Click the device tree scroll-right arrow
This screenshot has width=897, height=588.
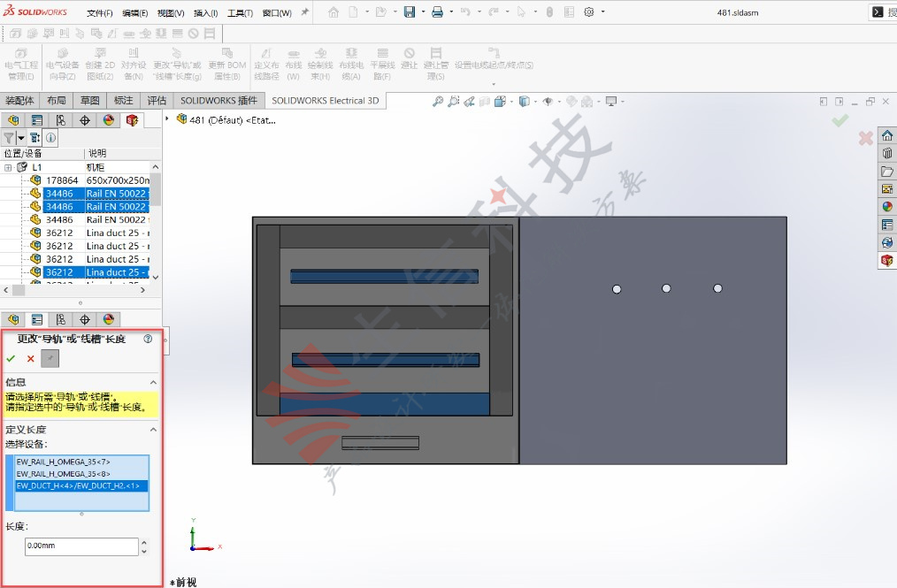(143, 290)
